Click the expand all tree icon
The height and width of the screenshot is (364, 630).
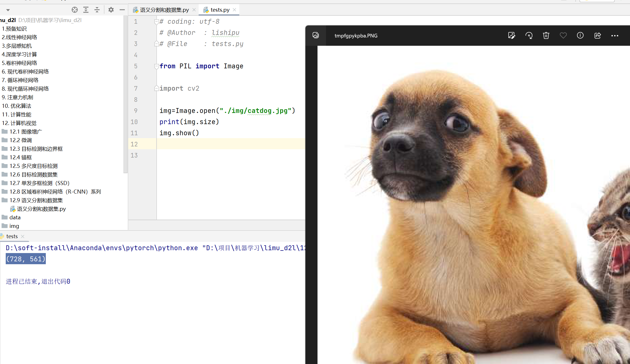86,10
